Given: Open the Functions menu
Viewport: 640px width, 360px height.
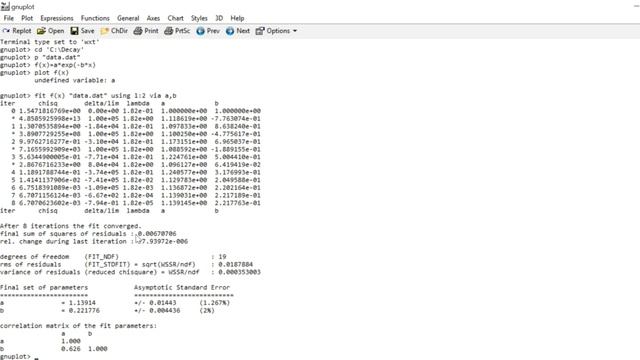Looking at the screenshot, I should (95, 18).
